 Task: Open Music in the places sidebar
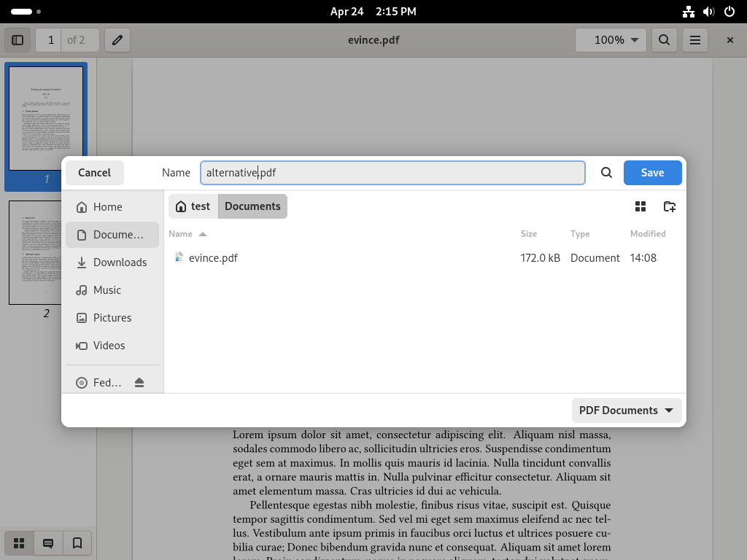[112, 290]
